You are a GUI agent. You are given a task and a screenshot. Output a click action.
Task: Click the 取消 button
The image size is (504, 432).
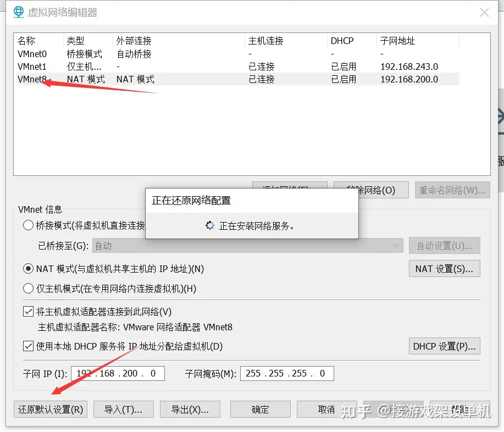coord(326,409)
